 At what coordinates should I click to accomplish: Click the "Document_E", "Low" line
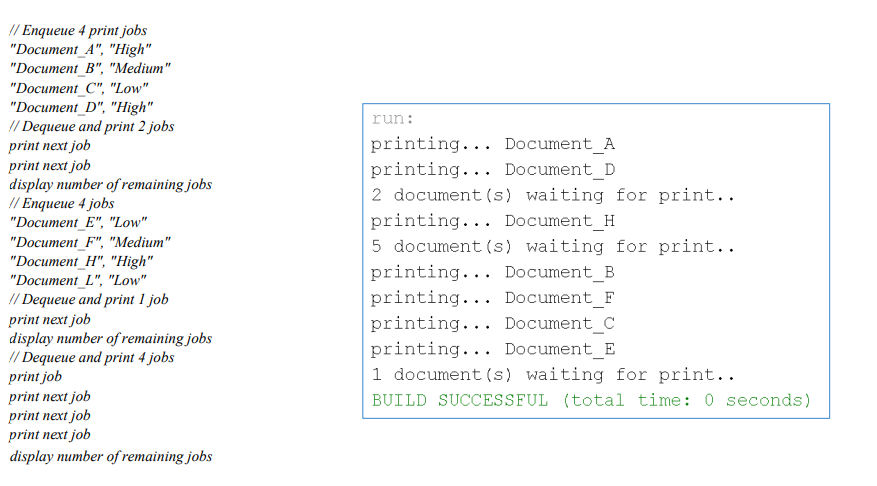pos(78,223)
